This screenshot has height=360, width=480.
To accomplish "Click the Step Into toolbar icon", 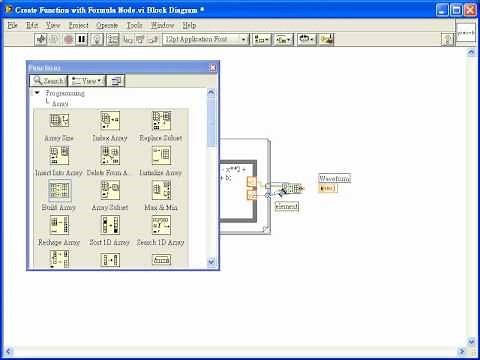I will click(x=128, y=40).
